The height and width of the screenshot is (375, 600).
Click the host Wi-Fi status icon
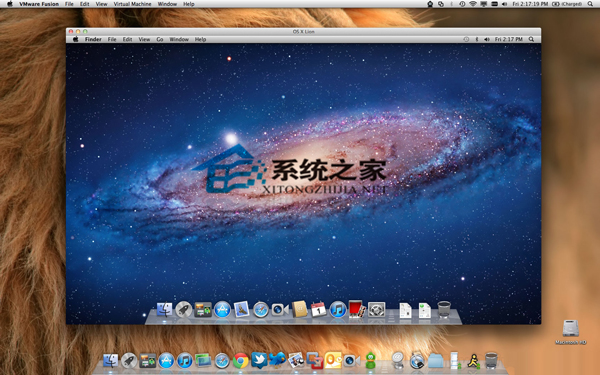[x=473, y=4]
